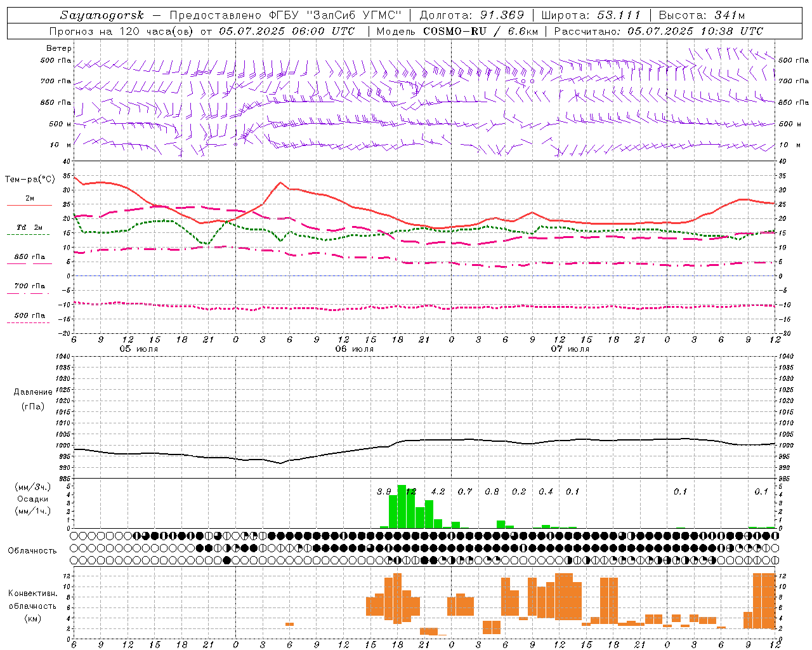Click the '(мм/3ч.)' precipitation unit label

tap(33, 487)
